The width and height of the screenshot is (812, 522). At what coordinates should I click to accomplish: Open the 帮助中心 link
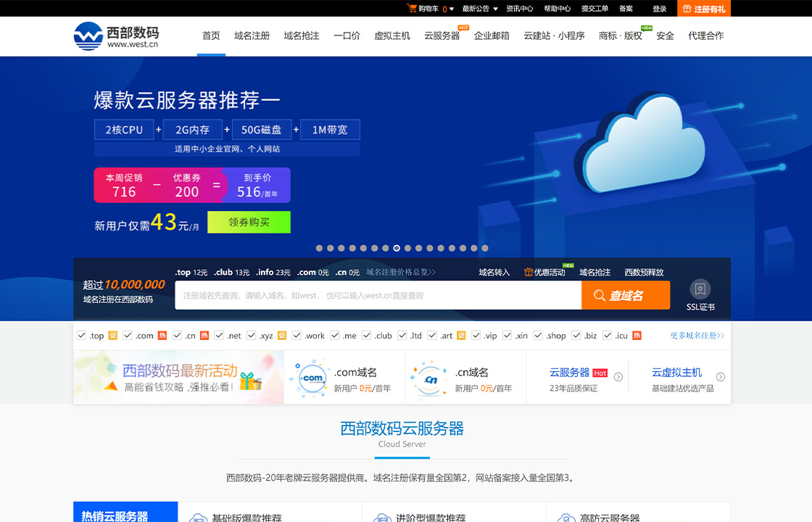[x=558, y=8]
